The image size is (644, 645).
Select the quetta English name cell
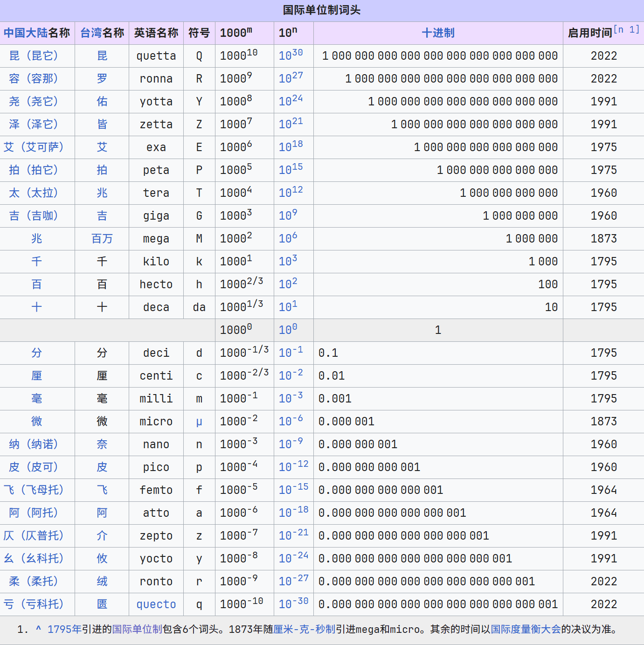click(x=156, y=56)
